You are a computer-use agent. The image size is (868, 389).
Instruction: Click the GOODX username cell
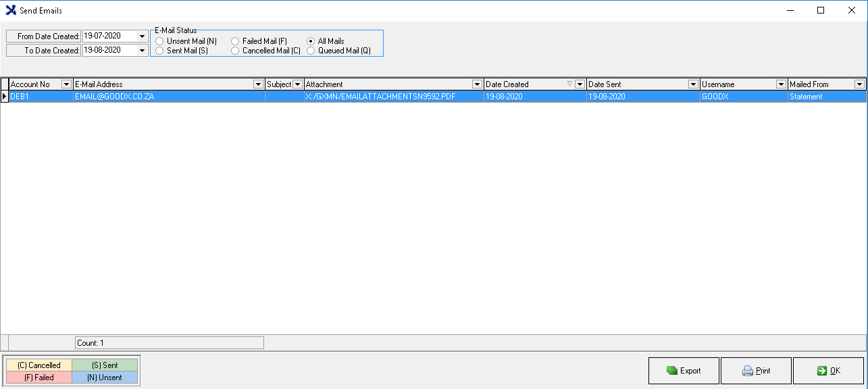(x=744, y=97)
